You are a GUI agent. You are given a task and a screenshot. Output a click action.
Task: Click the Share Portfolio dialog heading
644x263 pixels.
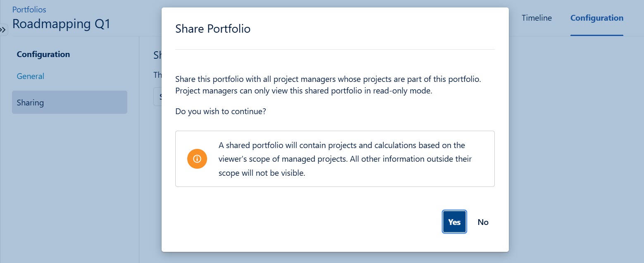[213, 29]
